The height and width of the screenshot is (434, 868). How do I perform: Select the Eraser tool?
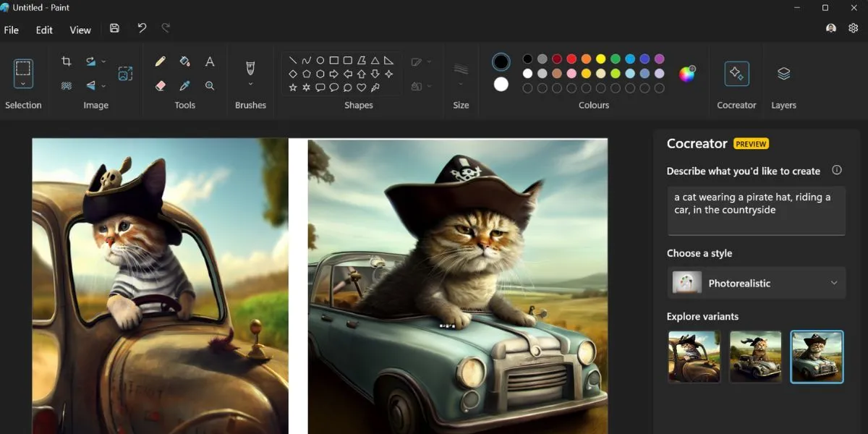click(x=160, y=85)
